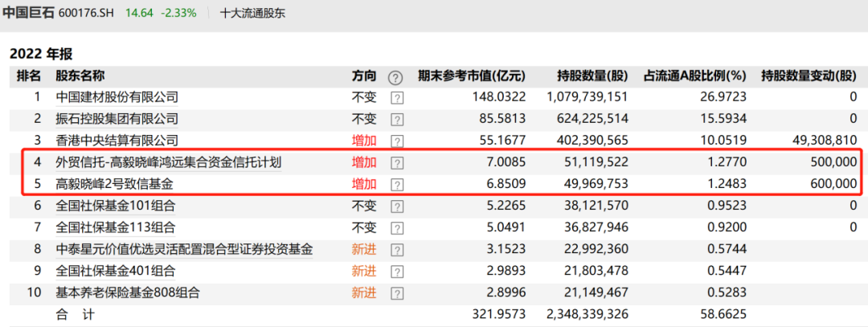
Task: Click the question mark icon for 全国社保基金401组合
Action: pos(396,272)
